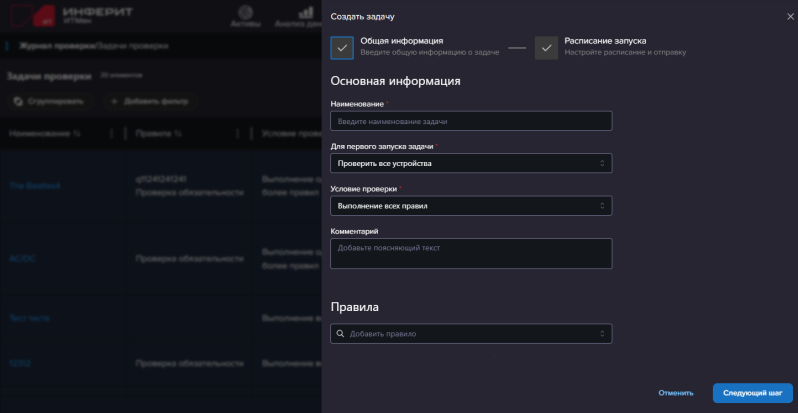The width and height of the screenshot is (798, 413).
Task: Focus the Наименование task name field
Action: click(470, 121)
